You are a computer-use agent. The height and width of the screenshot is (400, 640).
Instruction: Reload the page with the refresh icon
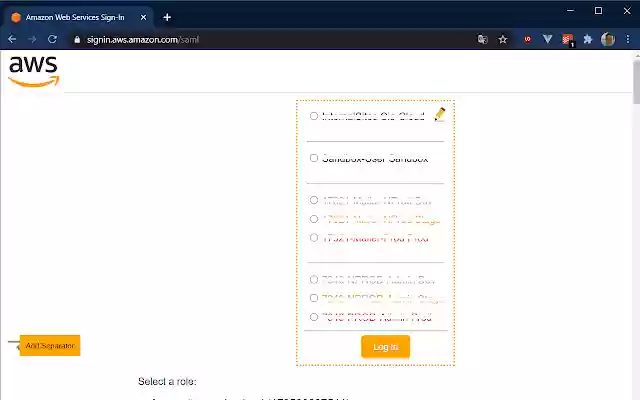52,39
